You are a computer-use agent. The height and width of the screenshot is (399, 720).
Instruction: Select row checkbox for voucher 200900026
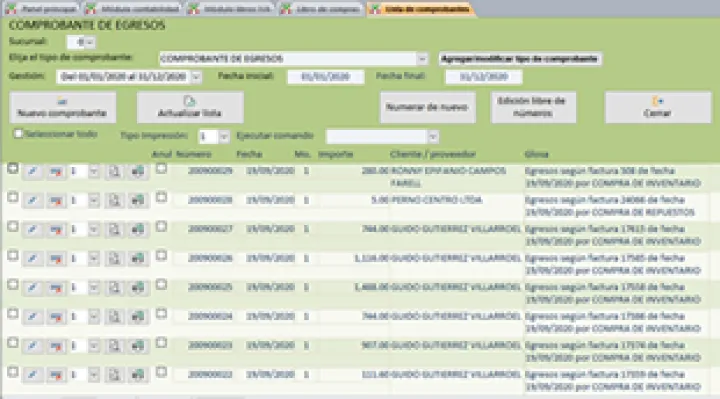[13, 256]
